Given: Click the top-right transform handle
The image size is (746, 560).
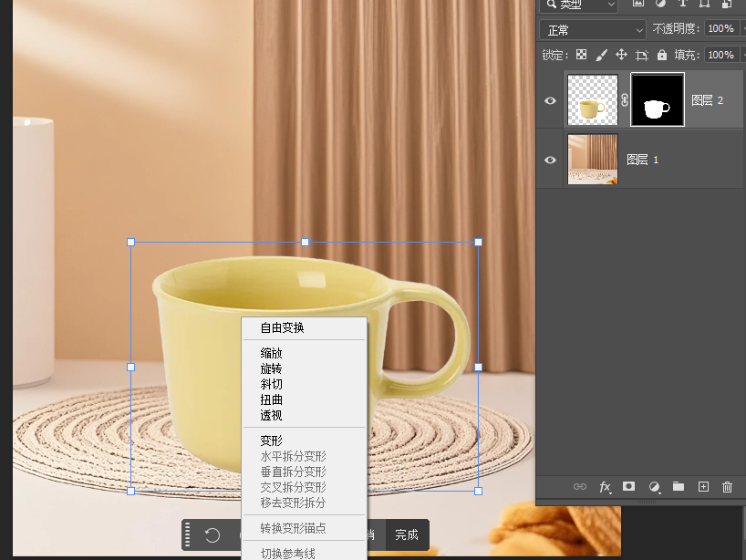Looking at the screenshot, I should (479, 243).
